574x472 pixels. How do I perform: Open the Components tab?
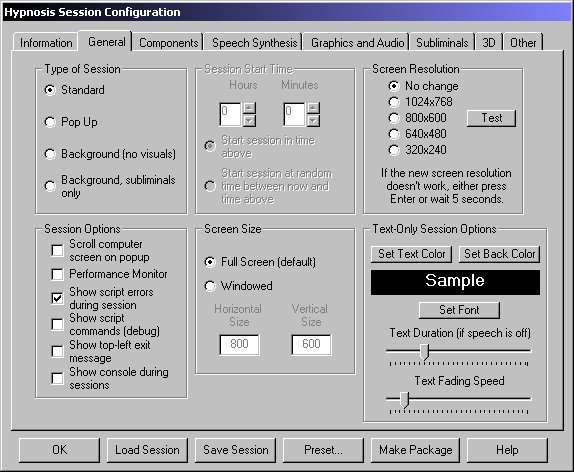(168, 42)
